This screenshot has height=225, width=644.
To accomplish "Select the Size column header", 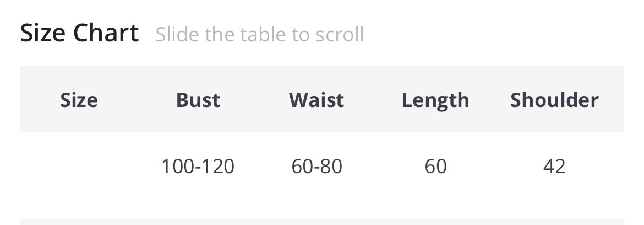I will pyautogui.click(x=79, y=100).
